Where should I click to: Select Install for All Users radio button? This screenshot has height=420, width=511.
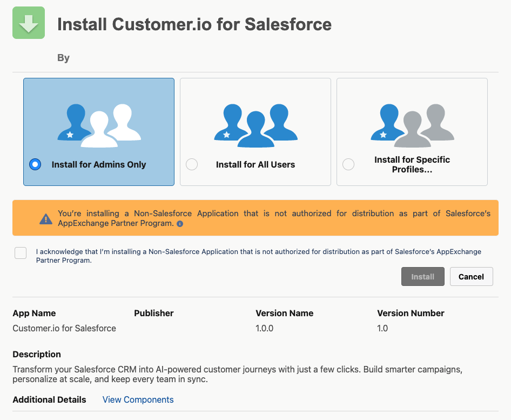(192, 164)
